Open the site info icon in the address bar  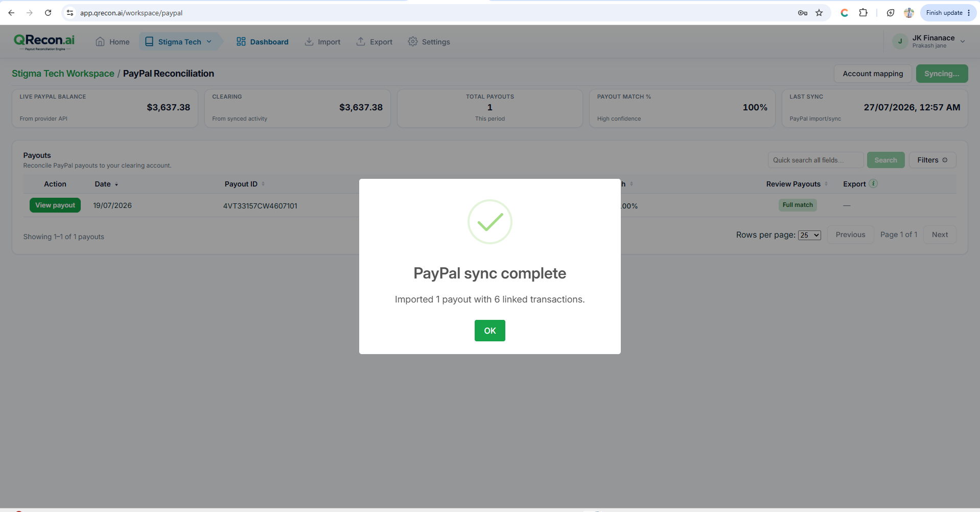tap(70, 13)
